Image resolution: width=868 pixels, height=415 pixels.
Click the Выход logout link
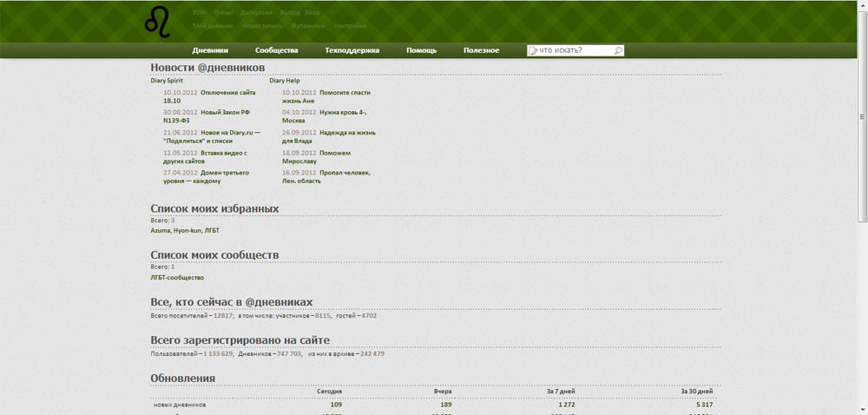click(290, 12)
